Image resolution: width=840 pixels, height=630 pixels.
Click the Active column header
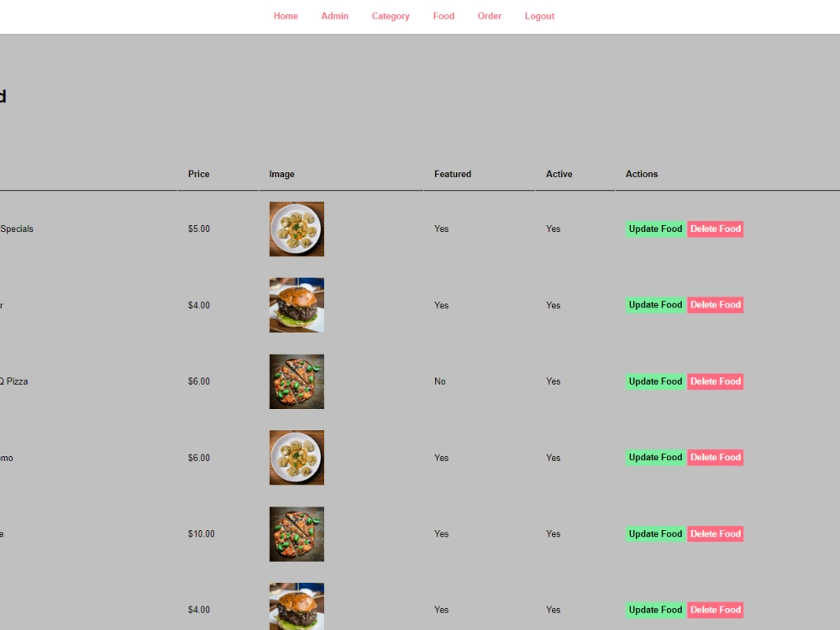(559, 174)
